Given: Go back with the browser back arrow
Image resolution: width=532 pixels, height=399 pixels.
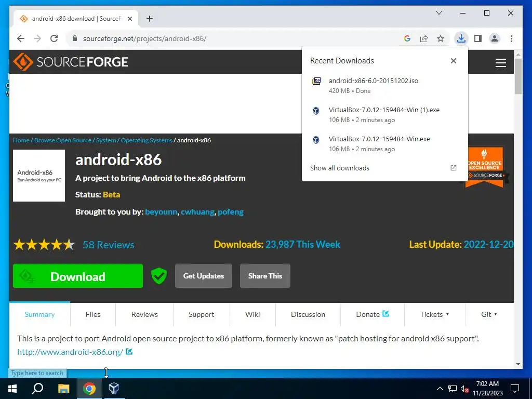Looking at the screenshot, I should [x=21, y=38].
